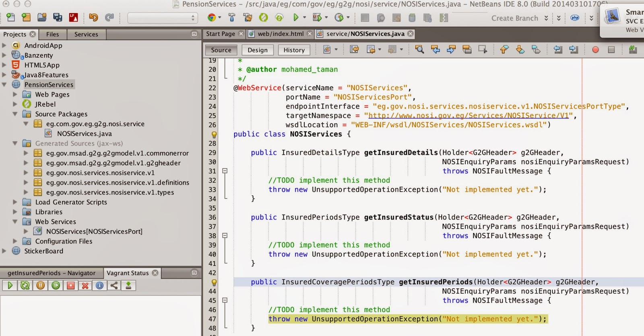Click Vagrant reload (green arrows) icon
This screenshot has width=644, height=336.
25,285
